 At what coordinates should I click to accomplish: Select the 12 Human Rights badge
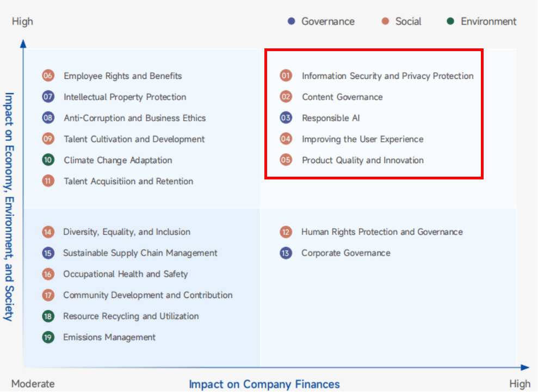point(286,232)
